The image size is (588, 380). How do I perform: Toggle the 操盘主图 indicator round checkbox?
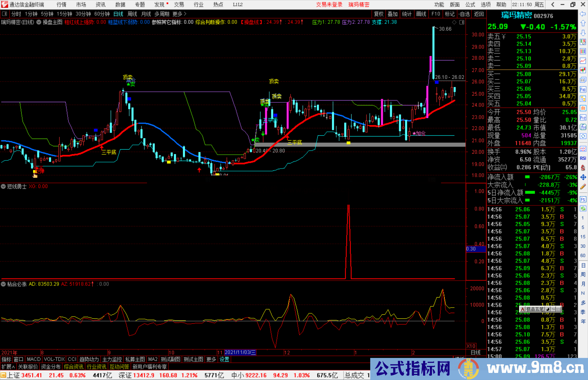39,22
